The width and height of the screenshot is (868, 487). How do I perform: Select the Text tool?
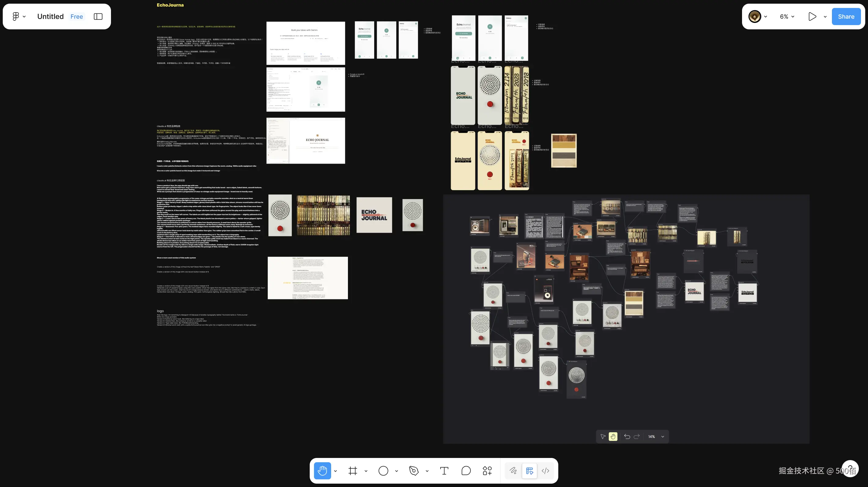444,470
